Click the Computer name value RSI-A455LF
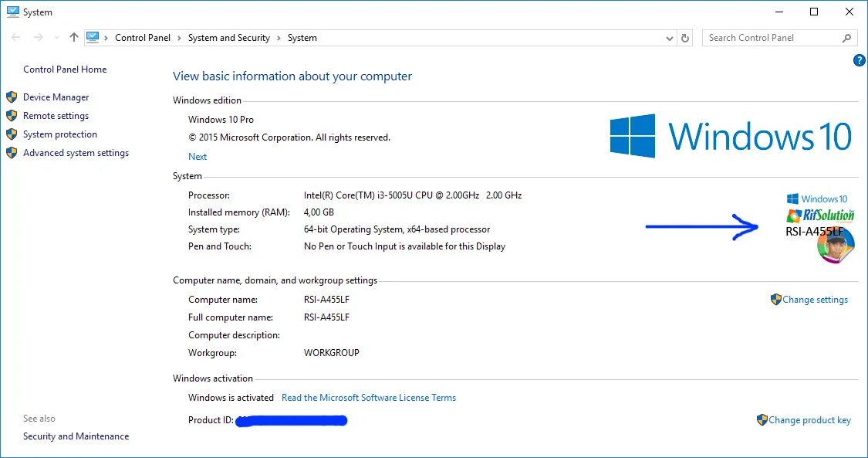This screenshot has height=458, width=868. coord(326,300)
